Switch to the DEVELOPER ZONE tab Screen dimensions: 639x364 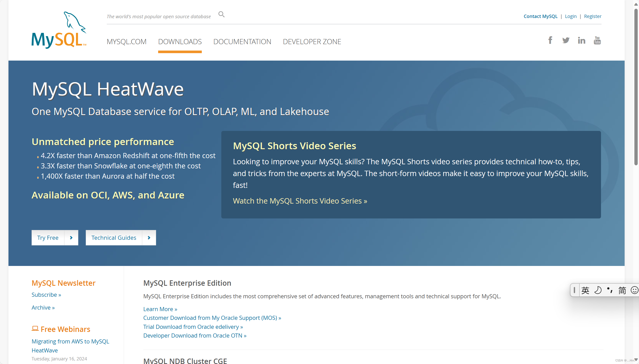coord(312,42)
